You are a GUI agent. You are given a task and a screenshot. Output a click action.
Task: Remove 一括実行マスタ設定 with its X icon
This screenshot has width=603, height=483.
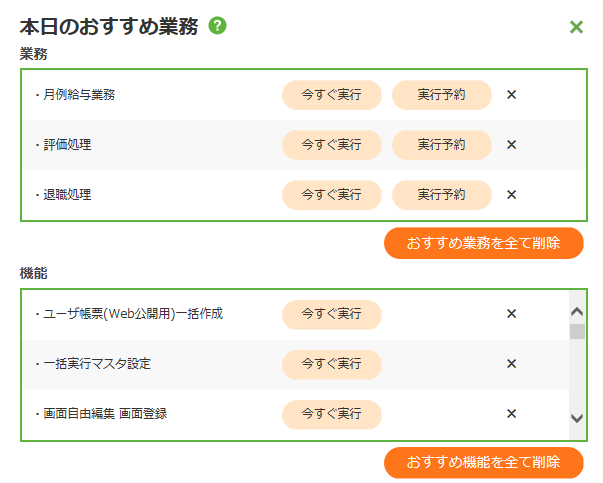point(511,364)
